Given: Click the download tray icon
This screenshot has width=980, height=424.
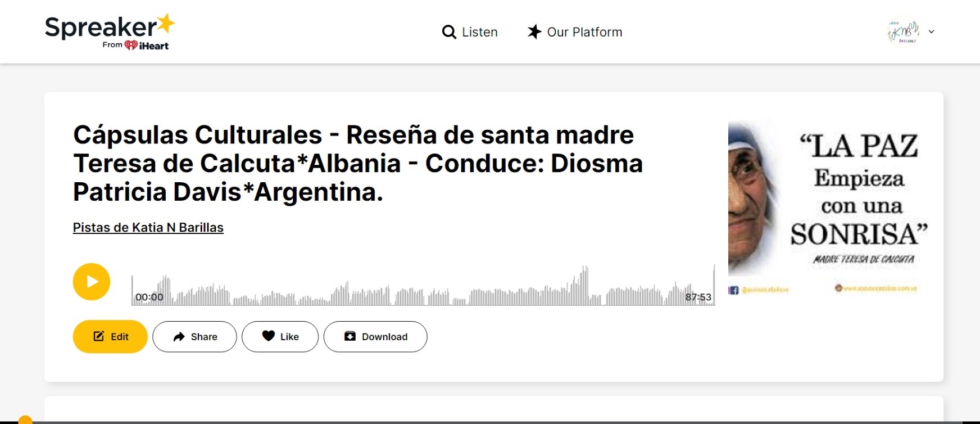Looking at the screenshot, I should (x=350, y=336).
